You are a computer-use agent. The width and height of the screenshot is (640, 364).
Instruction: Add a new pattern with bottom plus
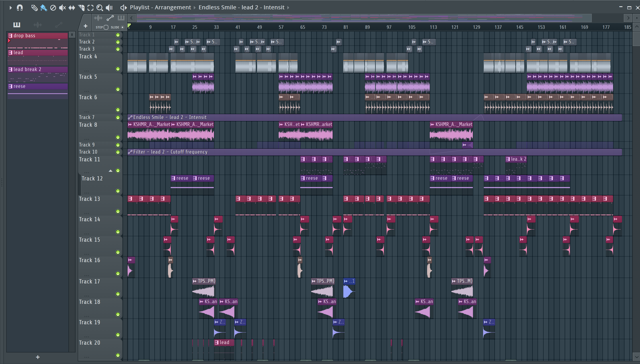pos(38,357)
